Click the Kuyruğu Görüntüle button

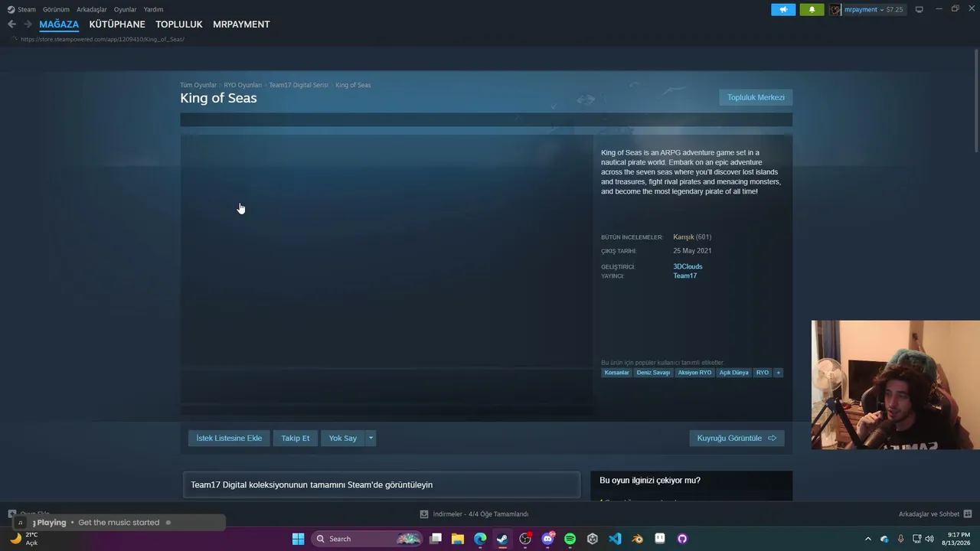737,439
